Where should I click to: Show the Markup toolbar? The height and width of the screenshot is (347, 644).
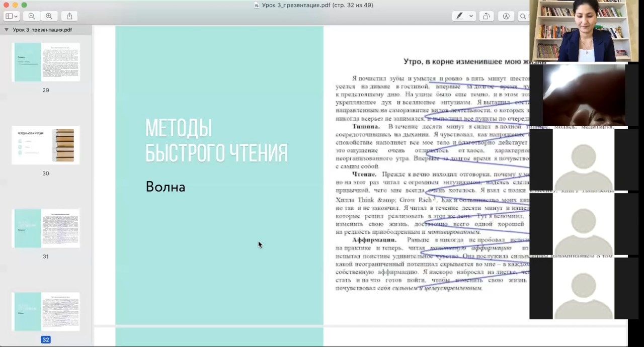(506, 16)
